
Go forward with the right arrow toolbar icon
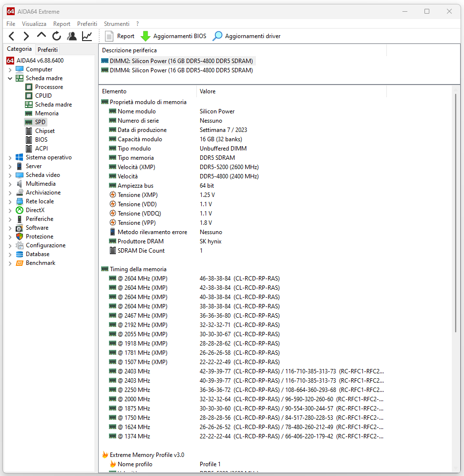(x=26, y=36)
